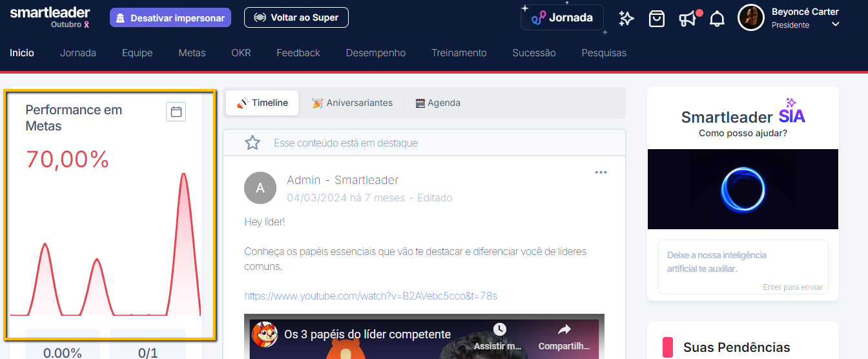Screen dimensions: 868x359
Task: Open the notifications bell icon
Action: point(717,19)
